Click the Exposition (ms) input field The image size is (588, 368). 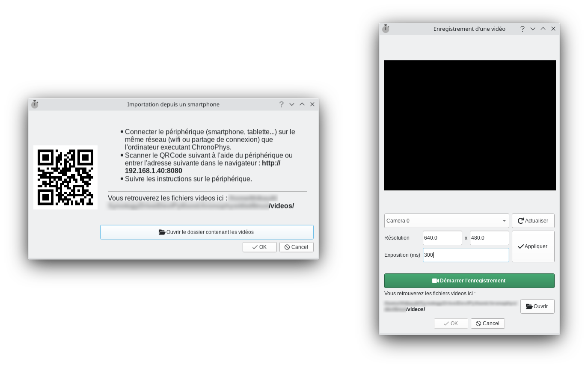[x=466, y=255]
